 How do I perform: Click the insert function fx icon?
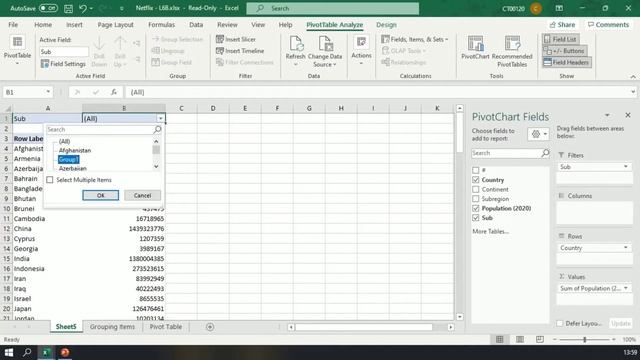(x=114, y=92)
